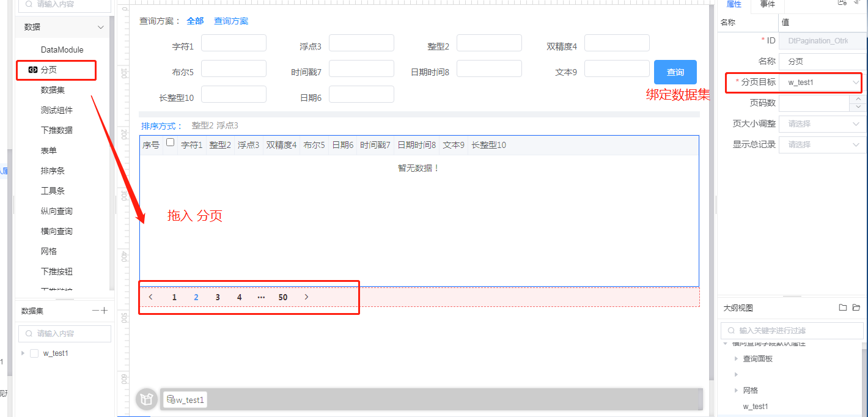Switch to the 属性 tab

coord(734,4)
